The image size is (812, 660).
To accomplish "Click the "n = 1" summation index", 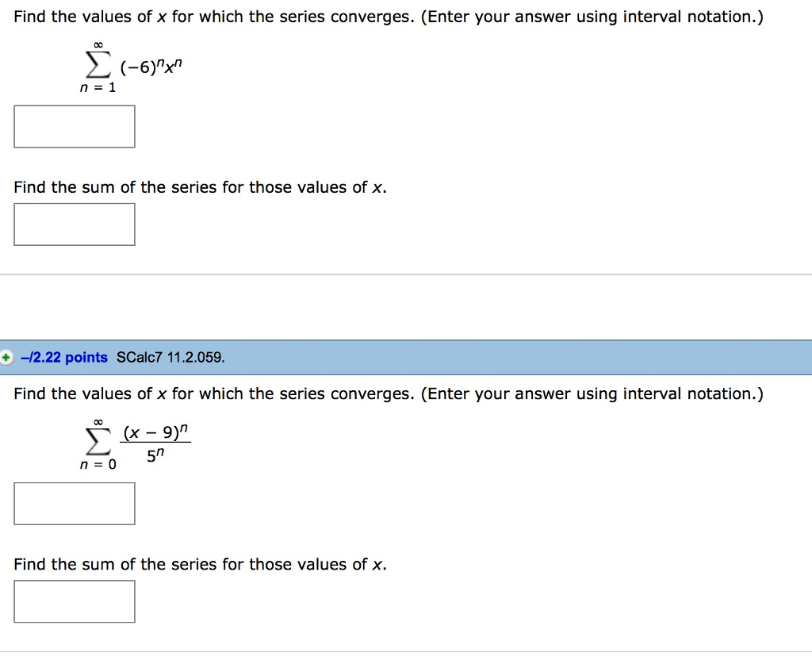I will [99, 88].
